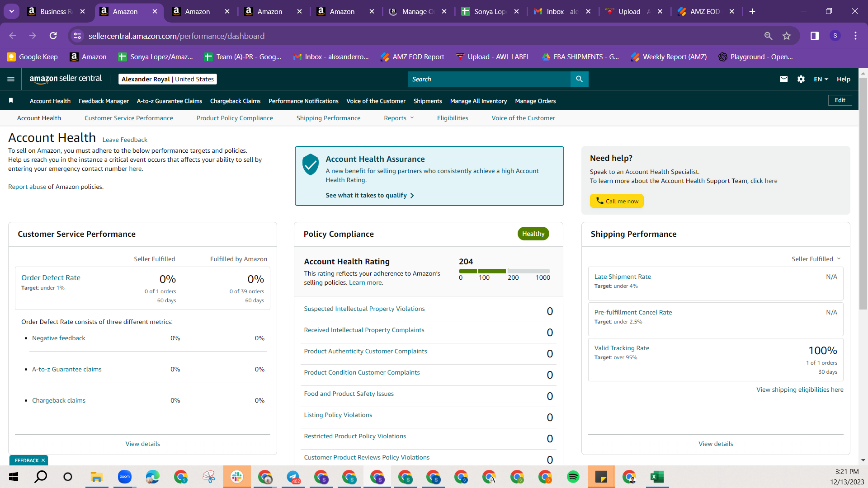Open File Explorer from taskbar
The width and height of the screenshot is (868, 488).
click(96, 477)
